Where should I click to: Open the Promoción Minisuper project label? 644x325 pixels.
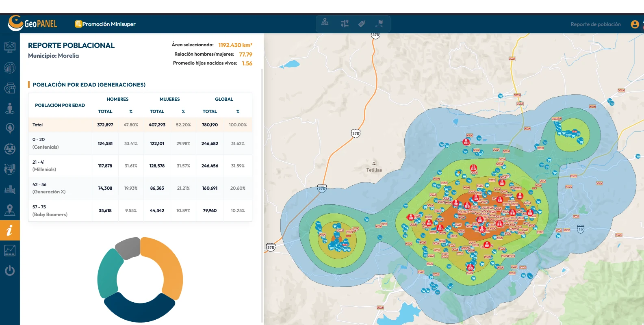click(x=105, y=24)
